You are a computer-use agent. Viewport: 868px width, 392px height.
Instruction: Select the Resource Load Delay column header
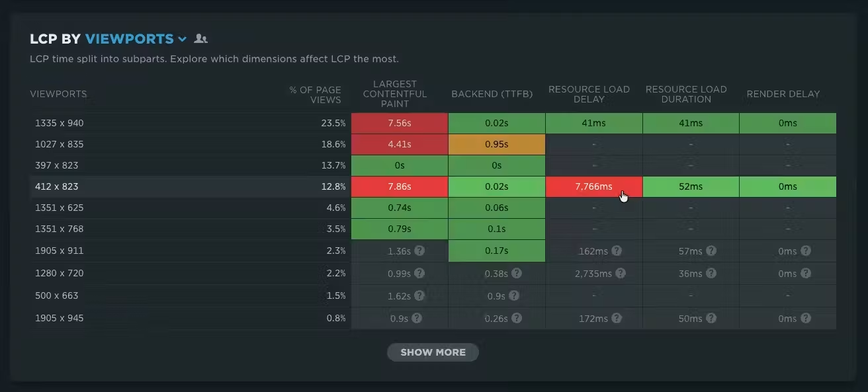(589, 94)
